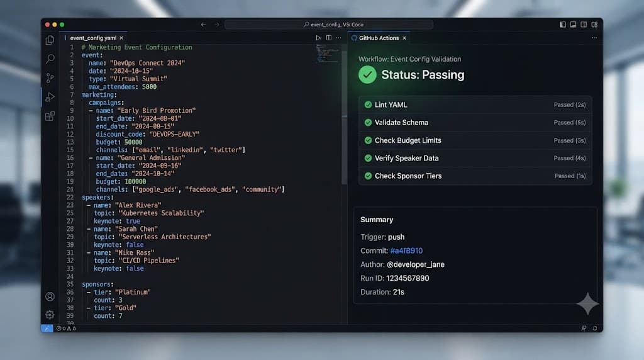Image resolution: width=644 pixels, height=360 pixels.
Task: Click the author @developer_jane
Action: 415,265
